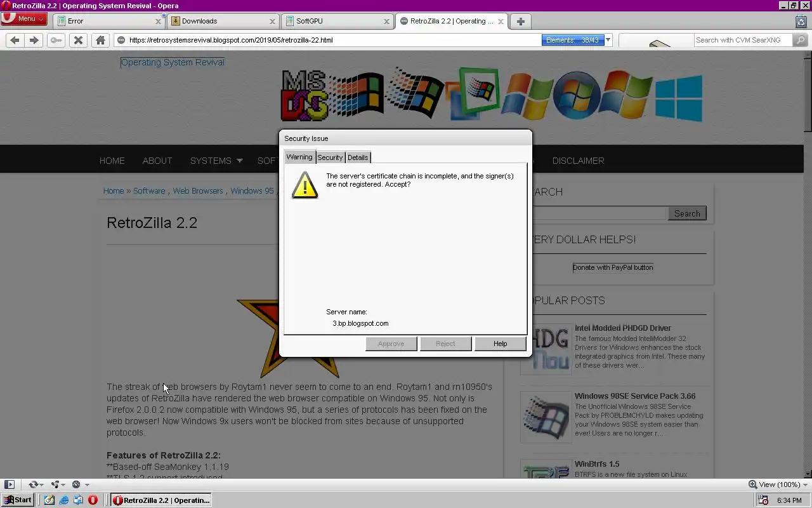Close the Downloads tab
This screenshot has width=812, height=508.
click(272, 21)
